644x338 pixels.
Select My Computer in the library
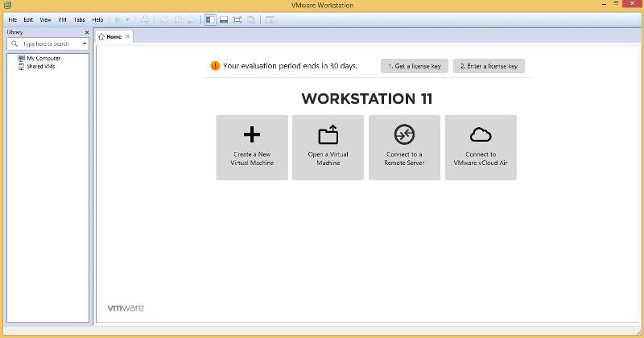coord(39,58)
